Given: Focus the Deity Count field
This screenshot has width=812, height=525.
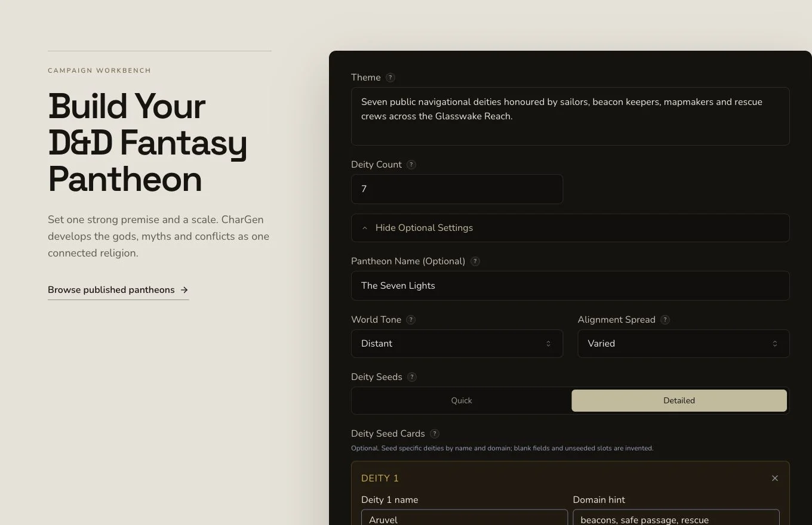Looking at the screenshot, I should tap(457, 189).
